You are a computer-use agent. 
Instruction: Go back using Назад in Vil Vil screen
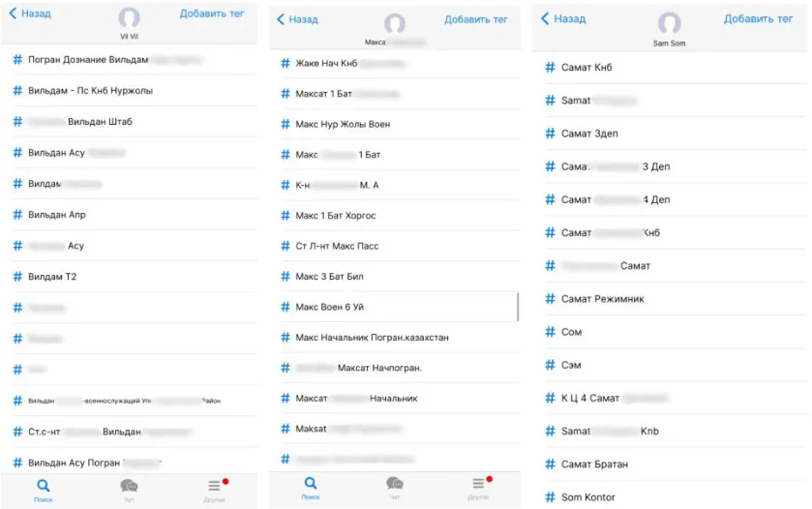pyautogui.click(x=30, y=15)
